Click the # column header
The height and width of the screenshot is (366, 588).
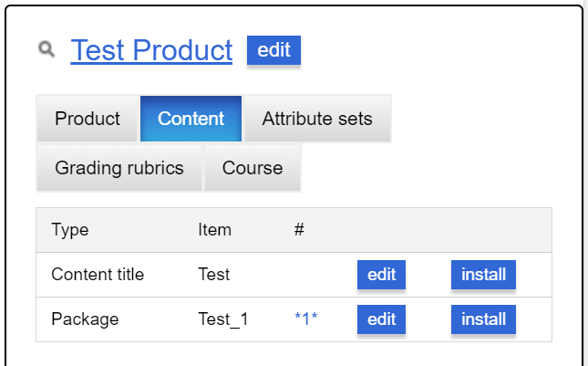click(299, 230)
